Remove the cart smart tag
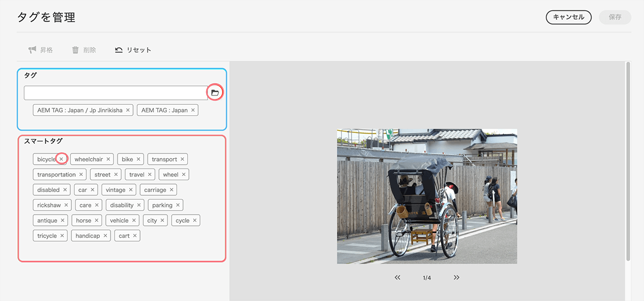The height and width of the screenshot is (301, 644). [x=135, y=236]
